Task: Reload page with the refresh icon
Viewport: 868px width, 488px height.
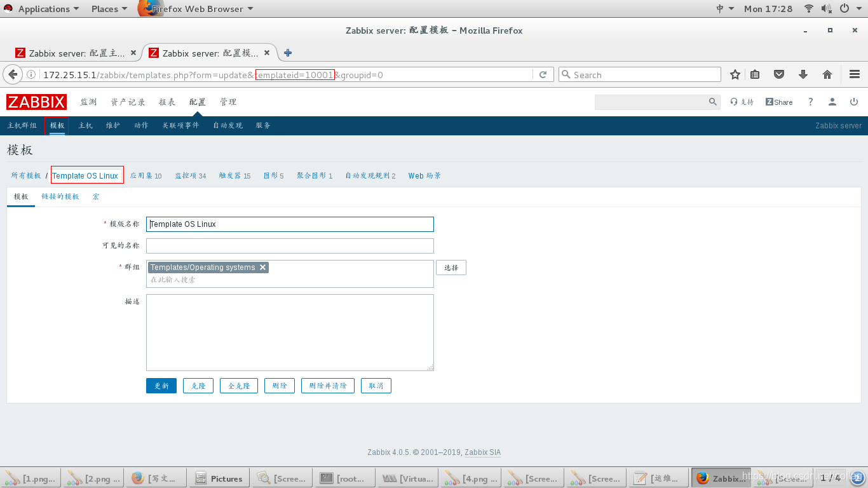Action: click(543, 74)
